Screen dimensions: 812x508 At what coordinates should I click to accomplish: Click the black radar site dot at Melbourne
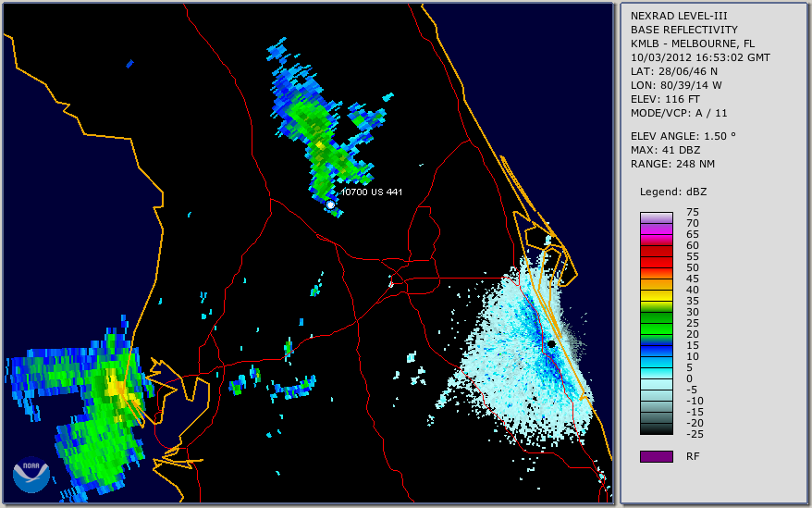(551, 343)
